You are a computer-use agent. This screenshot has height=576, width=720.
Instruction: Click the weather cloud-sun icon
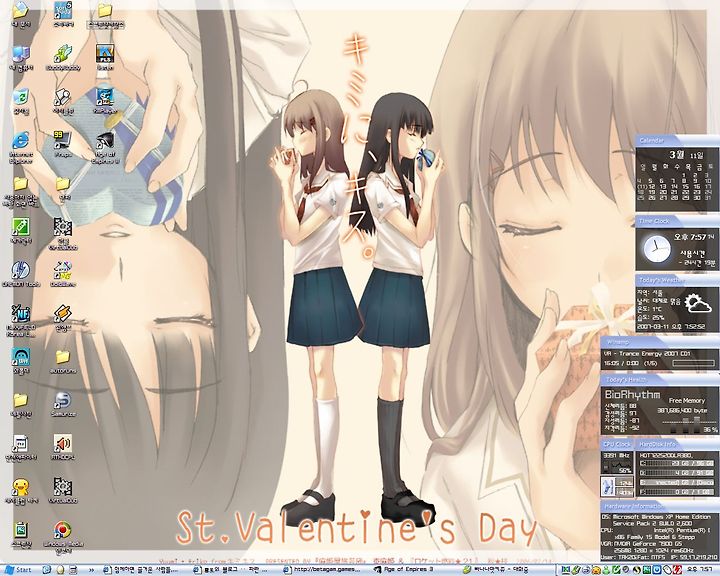click(698, 304)
